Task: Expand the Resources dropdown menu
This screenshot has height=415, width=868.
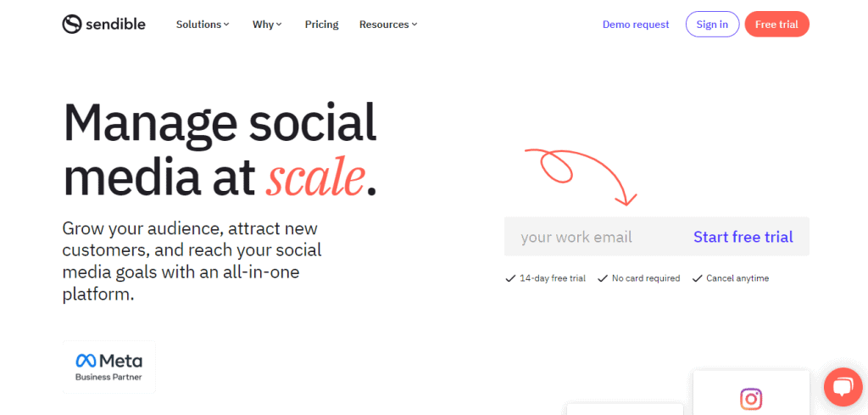Action: [x=388, y=25]
